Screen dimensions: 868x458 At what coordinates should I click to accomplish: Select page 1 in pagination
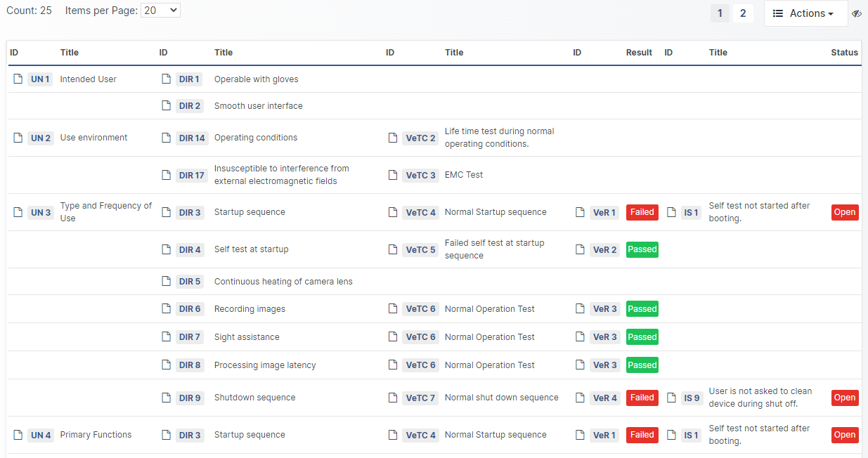pyautogui.click(x=720, y=13)
